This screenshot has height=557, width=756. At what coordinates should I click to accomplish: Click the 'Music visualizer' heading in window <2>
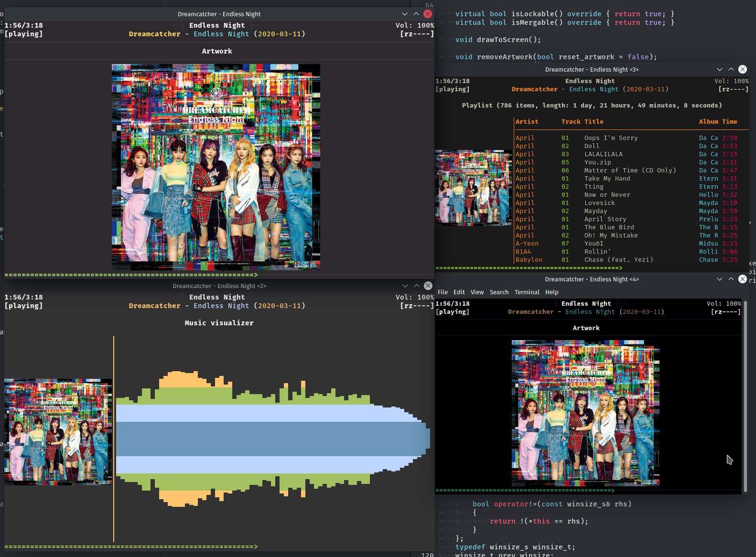[x=219, y=323]
